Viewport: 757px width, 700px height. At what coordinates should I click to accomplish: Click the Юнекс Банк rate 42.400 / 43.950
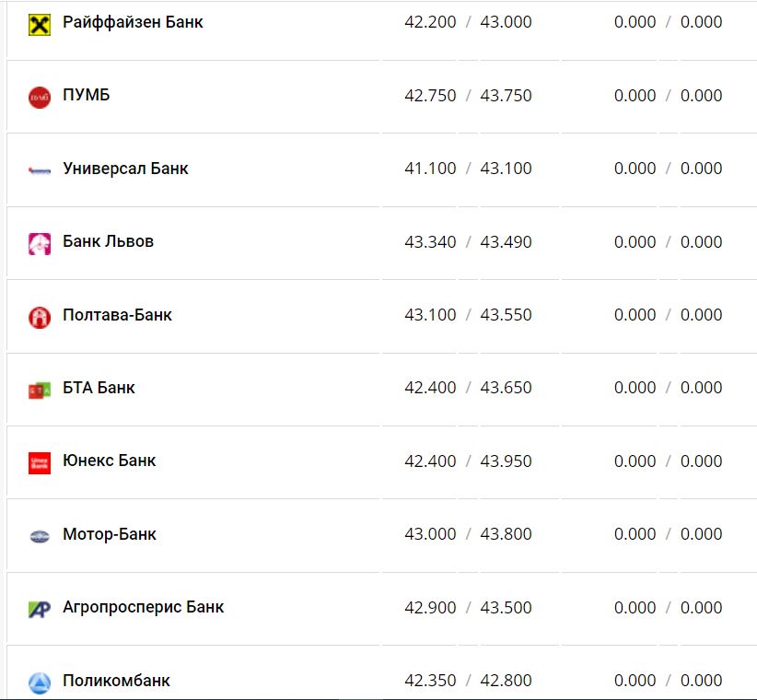[468, 461]
